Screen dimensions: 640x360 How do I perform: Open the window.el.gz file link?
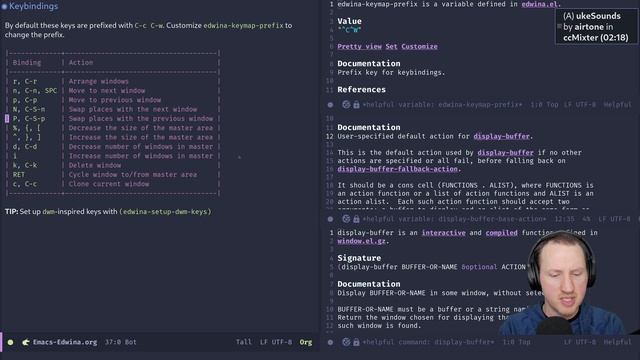(361, 241)
